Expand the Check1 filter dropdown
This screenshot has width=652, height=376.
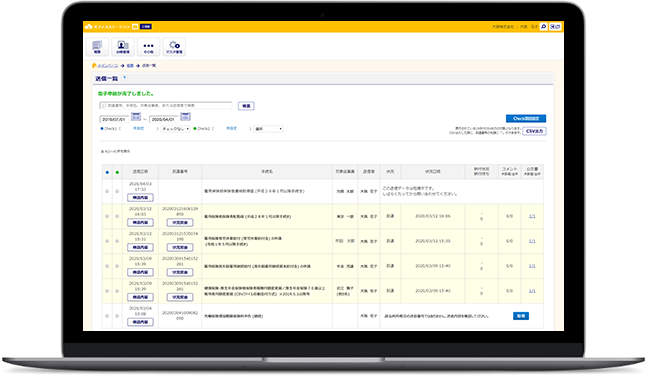coord(175,129)
